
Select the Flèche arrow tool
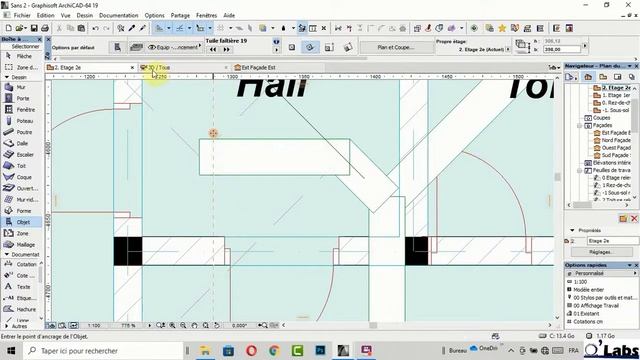tap(21, 56)
